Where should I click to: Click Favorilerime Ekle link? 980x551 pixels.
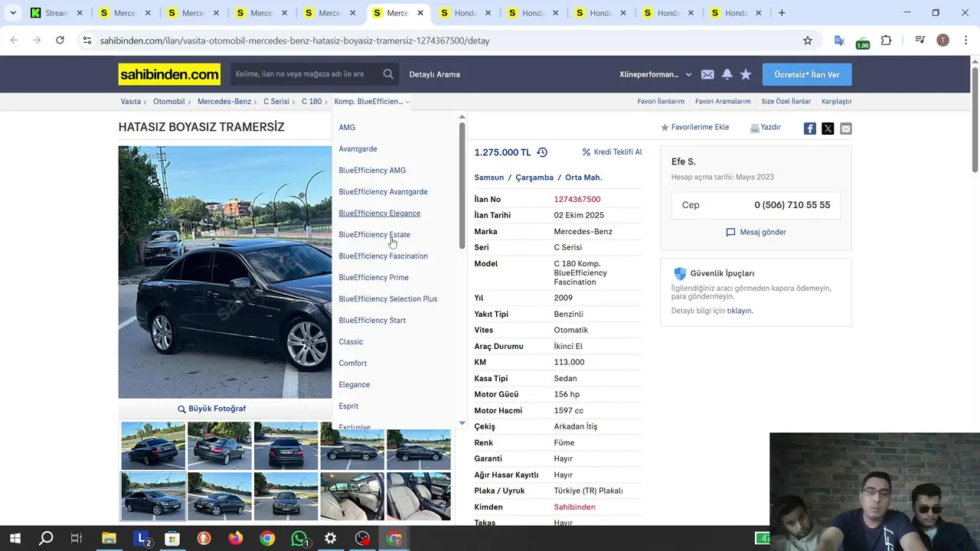tap(694, 128)
